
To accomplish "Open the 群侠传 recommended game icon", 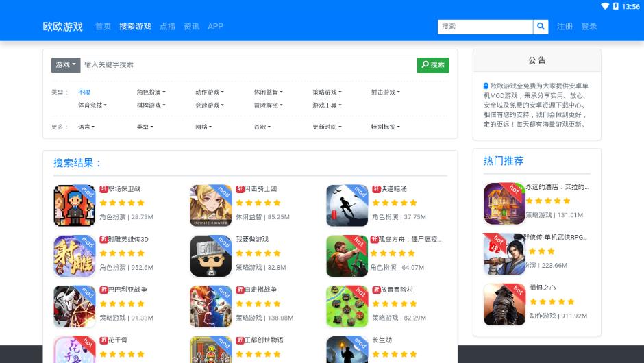I will click(x=504, y=254).
